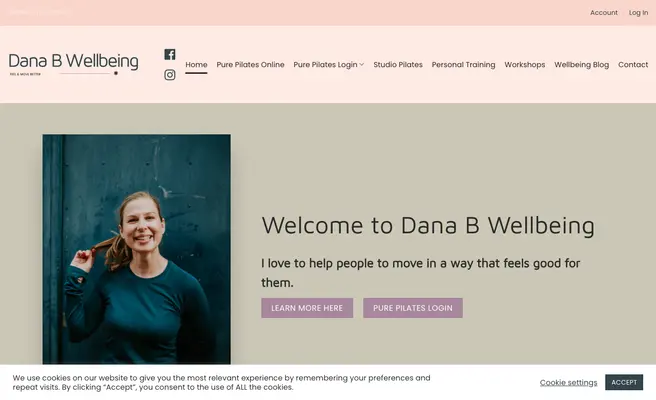
Task: Accept cookies with the ACCEPT button
Action: (624, 382)
